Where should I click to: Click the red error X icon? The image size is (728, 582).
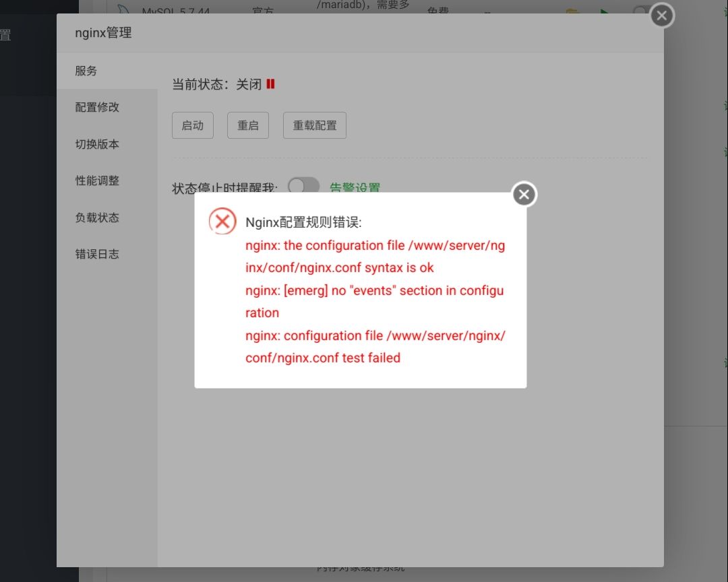click(222, 221)
